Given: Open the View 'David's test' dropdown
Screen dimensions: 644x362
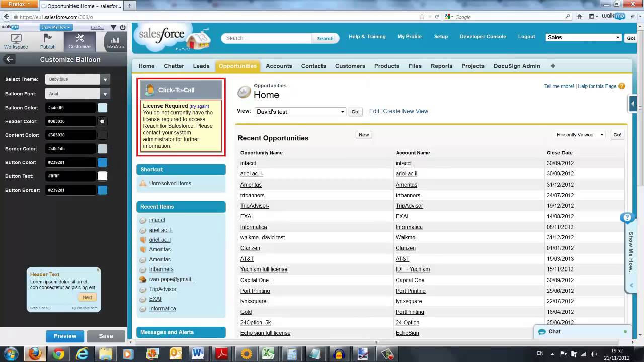Looking at the screenshot, I should [x=300, y=112].
